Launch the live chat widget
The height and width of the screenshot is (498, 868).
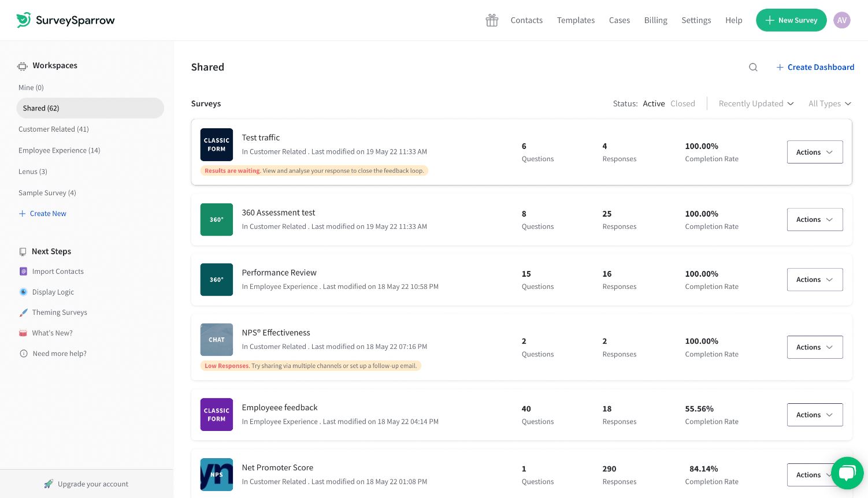[x=847, y=473]
